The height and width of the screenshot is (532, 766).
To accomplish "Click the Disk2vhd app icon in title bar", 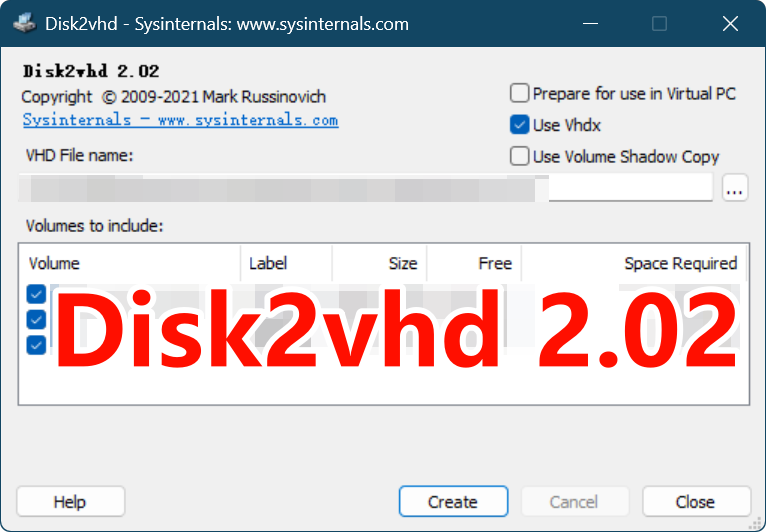I will (x=24, y=23).
